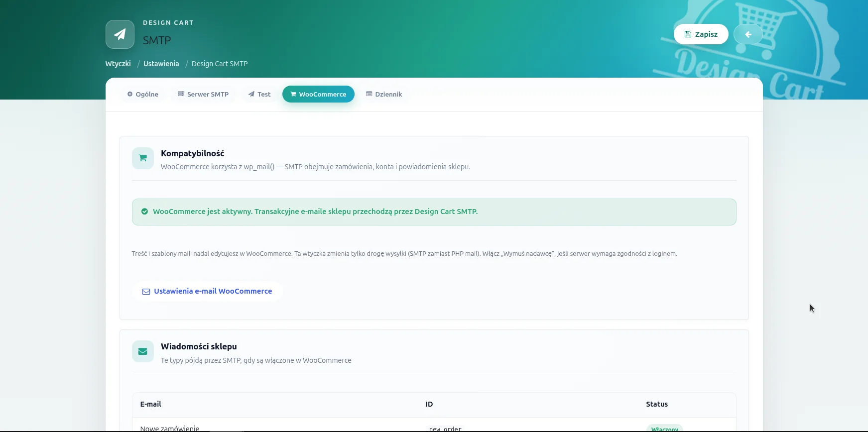
Task: Open the Ustawienia breadcrumb link
Action: (x=161, y=64)
